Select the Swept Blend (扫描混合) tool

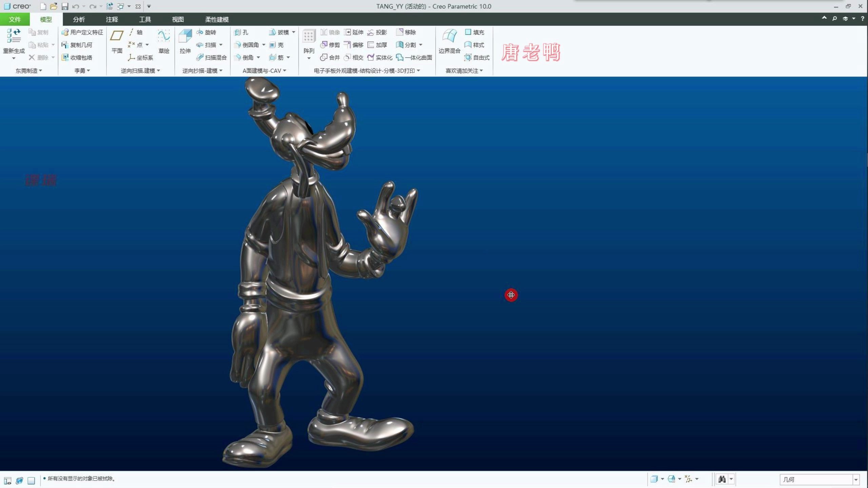point(212,58)
